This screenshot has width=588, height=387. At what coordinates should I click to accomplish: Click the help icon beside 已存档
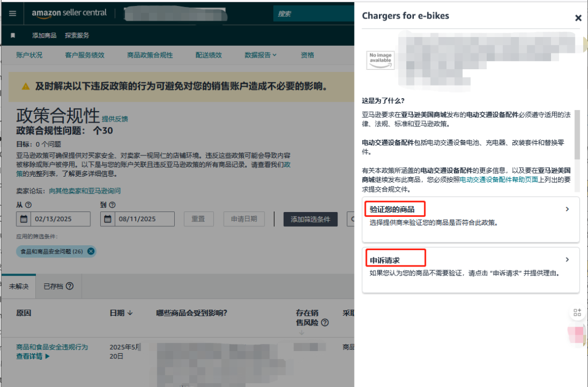(70, 286)
